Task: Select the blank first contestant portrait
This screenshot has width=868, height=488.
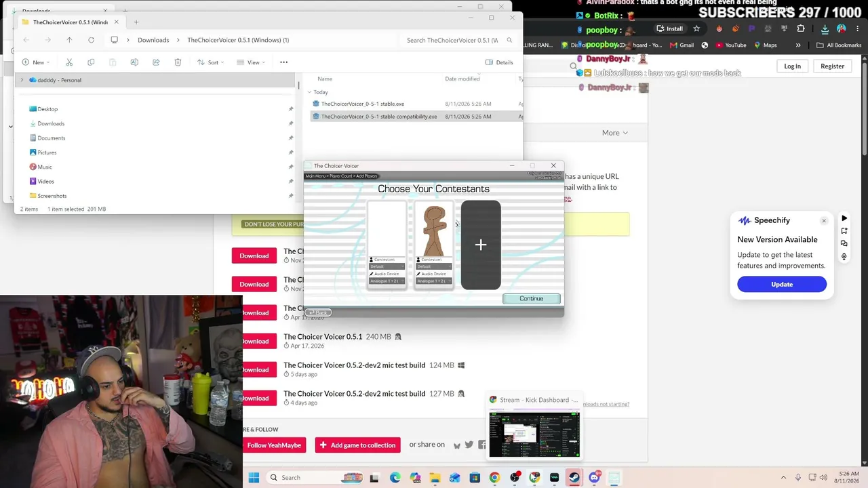Action: coord(387,230)
